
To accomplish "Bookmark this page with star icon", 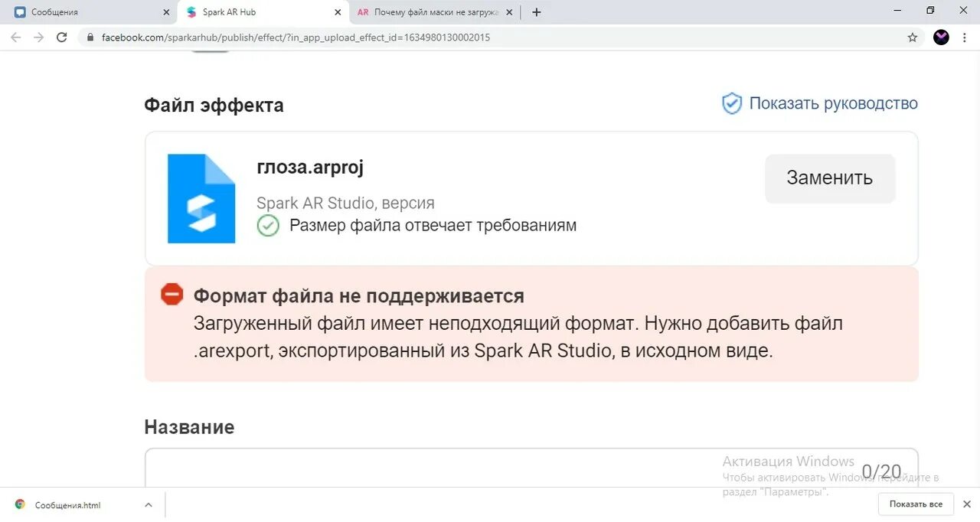I will pos(912,37).
